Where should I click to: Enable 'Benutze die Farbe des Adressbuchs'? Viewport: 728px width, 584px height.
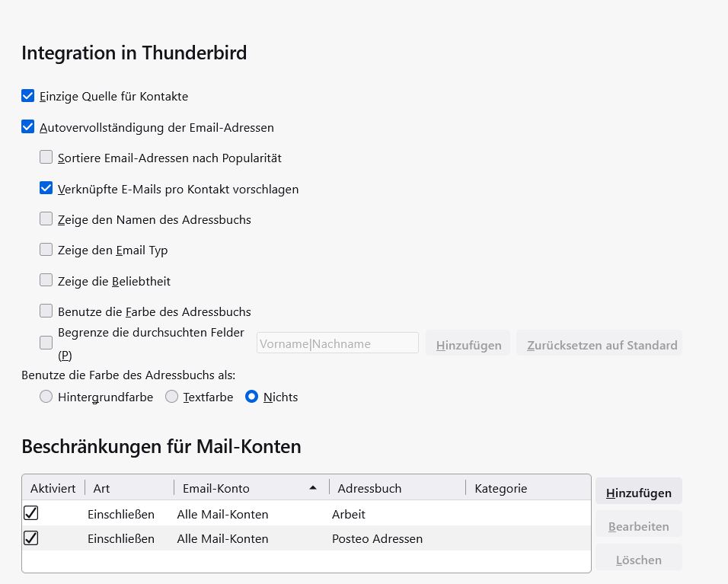tap(46, 311)
